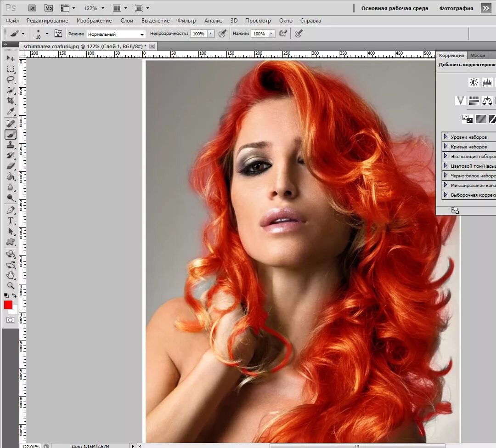The image size is (496, 448).
Task: Launch Adobe Bridge from the Br icon
Action: (x=32, y=8)
